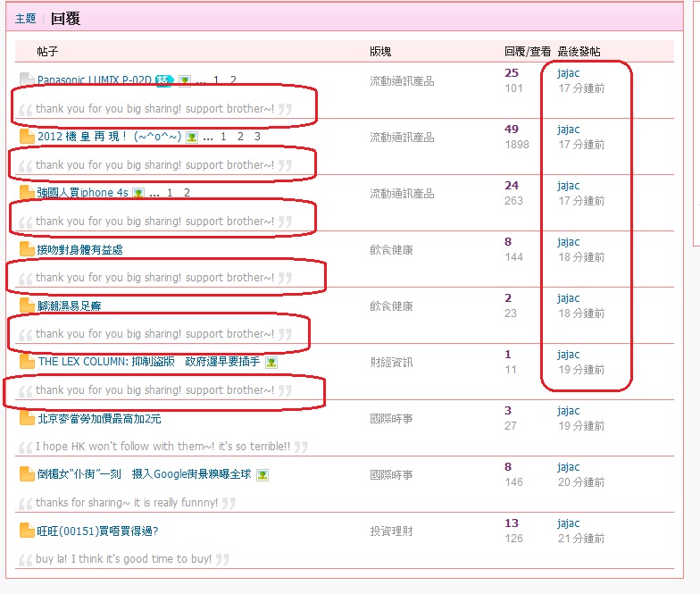Click folder icon beside 2012 機皇再現 thread
Screen dimensions: 700x594
[x=26, y=137]
